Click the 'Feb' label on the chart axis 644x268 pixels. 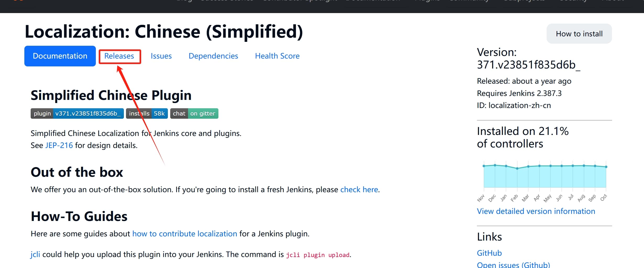(514, 198)
